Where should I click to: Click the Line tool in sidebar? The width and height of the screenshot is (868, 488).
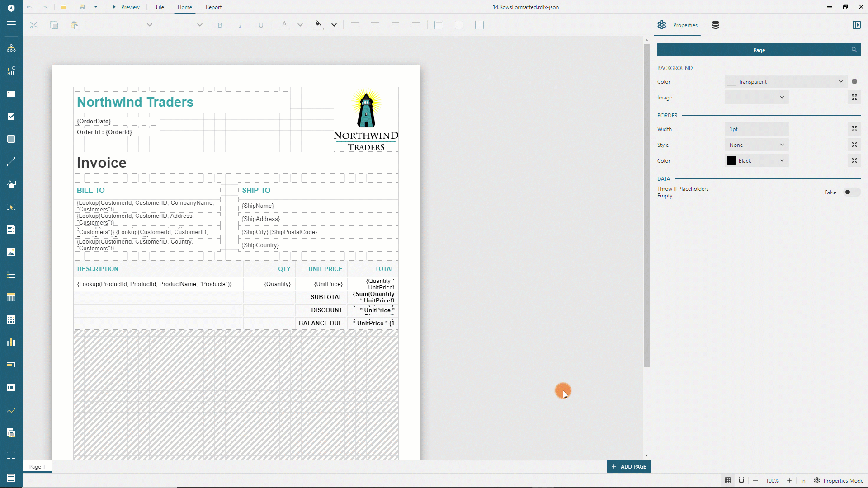pyautogui.click(x=11, y=162)
